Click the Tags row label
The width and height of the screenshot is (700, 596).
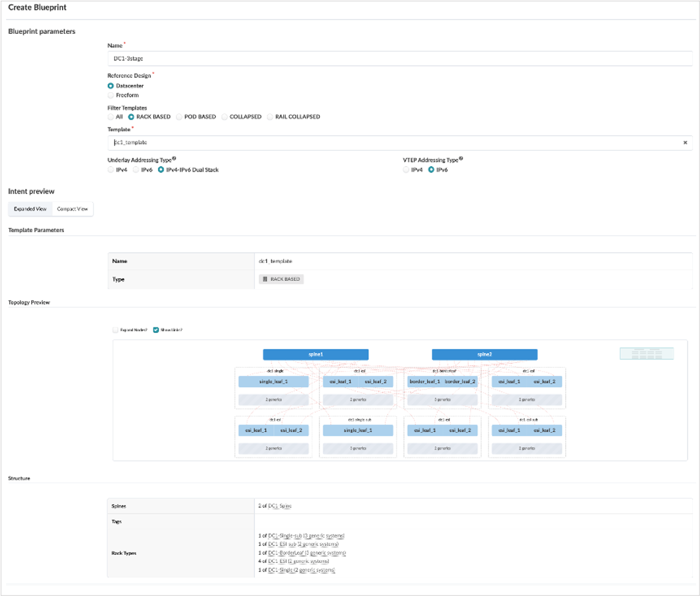116,522
